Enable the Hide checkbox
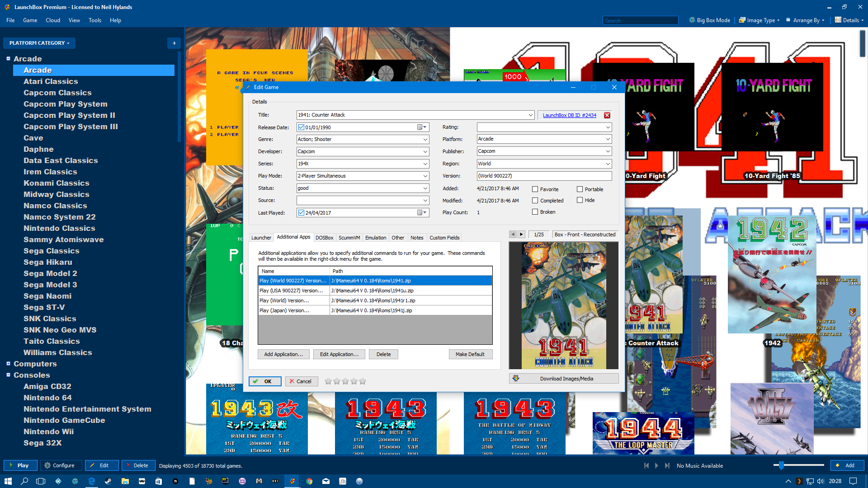 [x=580, y=200]
